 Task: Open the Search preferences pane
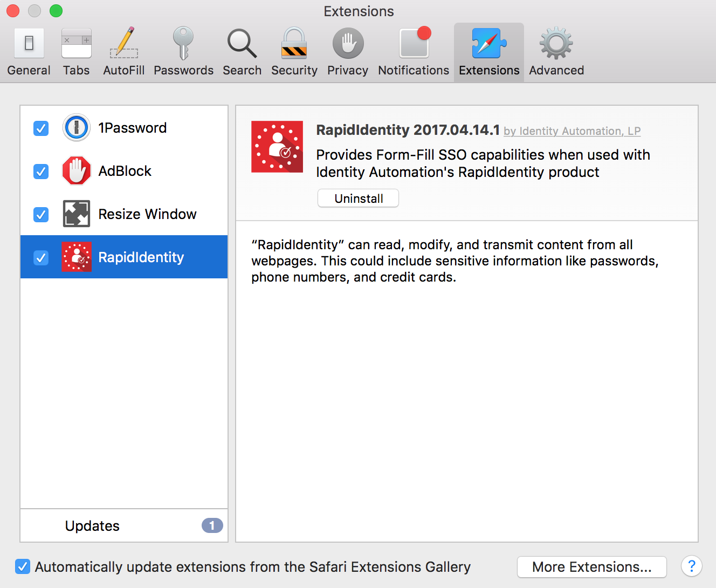[x=242, y=52]
